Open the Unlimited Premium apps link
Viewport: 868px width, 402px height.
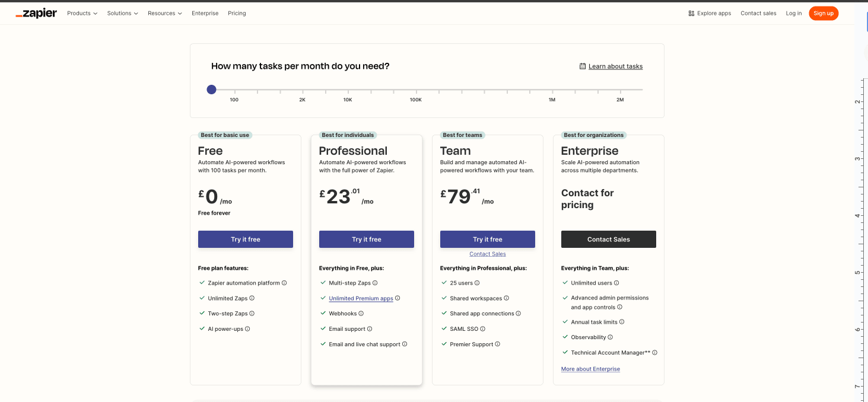click(361, 298)
